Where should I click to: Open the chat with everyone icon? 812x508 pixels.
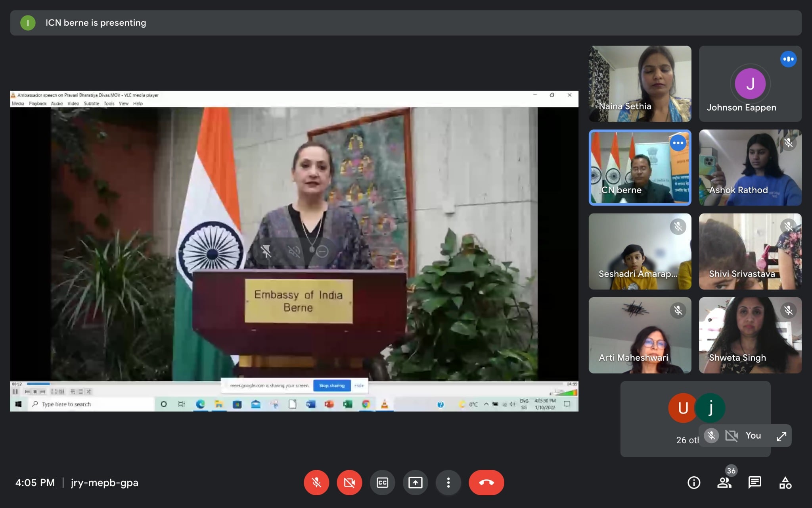[754, 483]
